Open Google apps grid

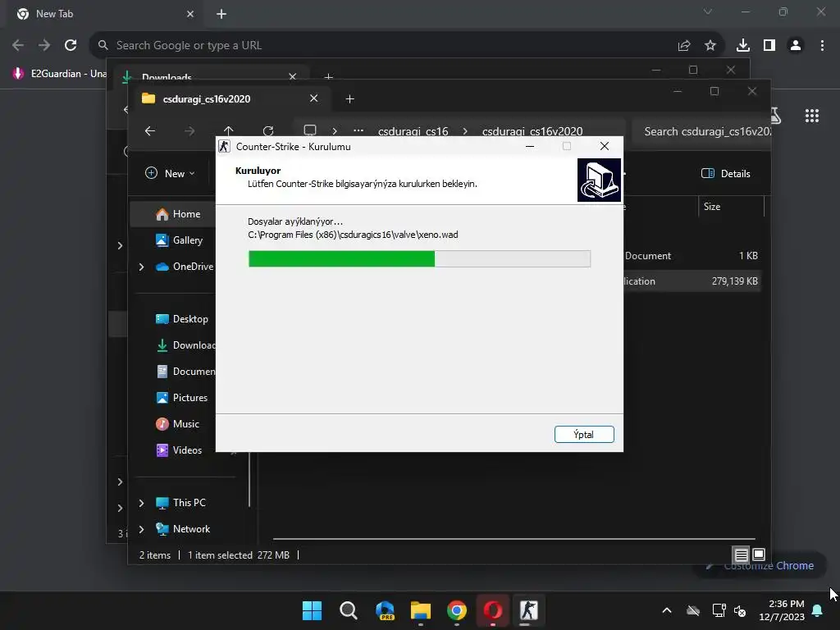[x=812, y=116]
